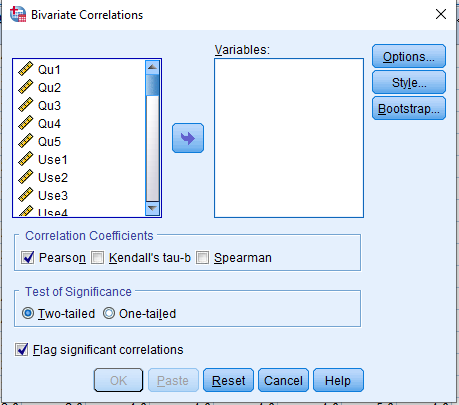
Task: Tick the Spearman checkbox
Action: click(x=202, y=258)
